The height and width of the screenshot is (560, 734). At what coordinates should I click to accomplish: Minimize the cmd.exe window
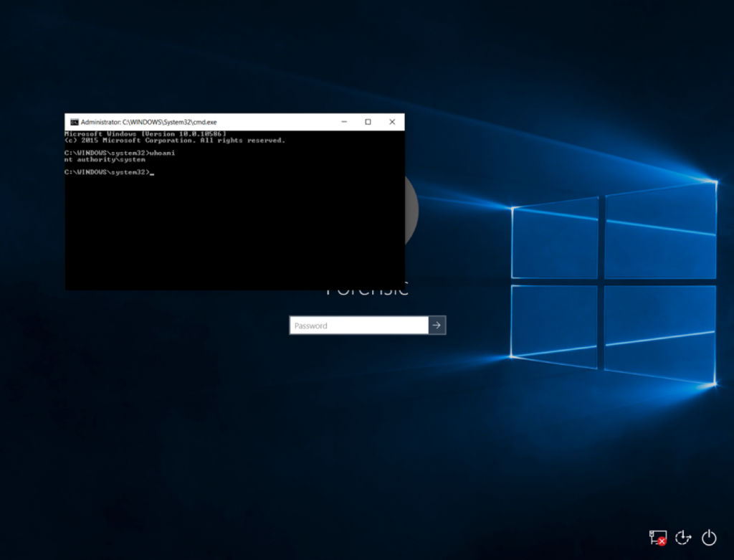344,122
